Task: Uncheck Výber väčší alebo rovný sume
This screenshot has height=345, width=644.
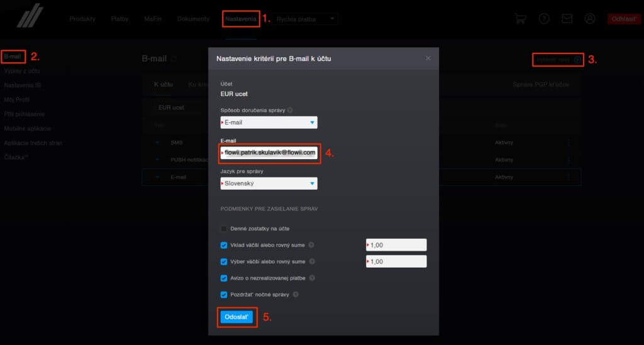Action: pos(224,261)
